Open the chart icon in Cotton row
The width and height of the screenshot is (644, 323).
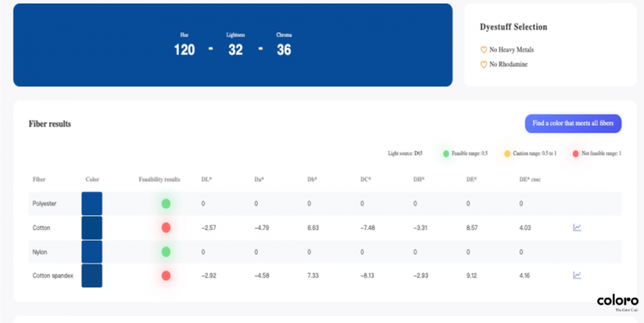(x=577, y=227)
